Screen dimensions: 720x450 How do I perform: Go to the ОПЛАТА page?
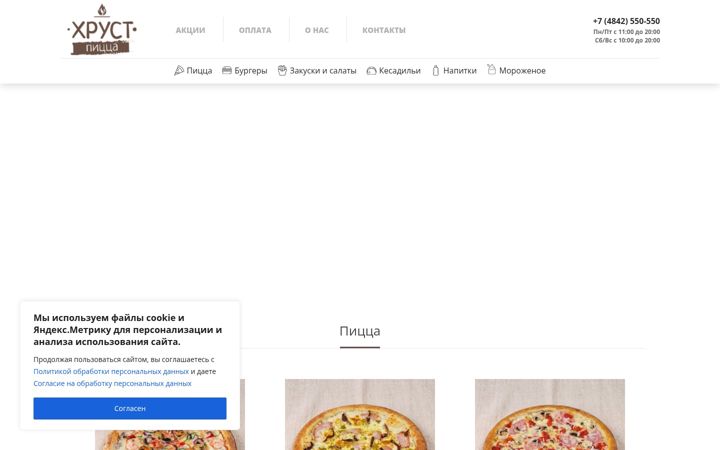(255, 30)
